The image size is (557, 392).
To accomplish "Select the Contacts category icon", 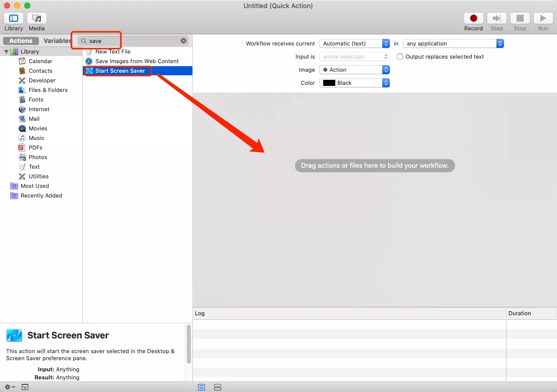I will [x=22, y=71].
